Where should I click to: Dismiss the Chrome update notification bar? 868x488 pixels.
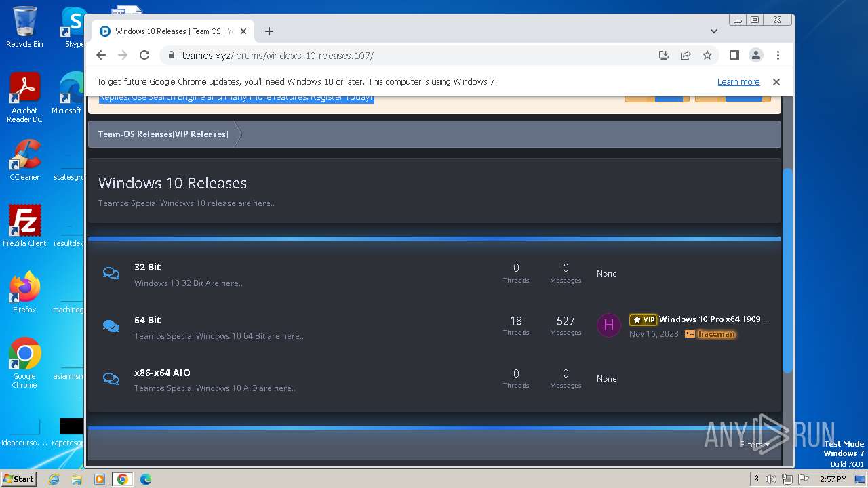tap(776, 81)
